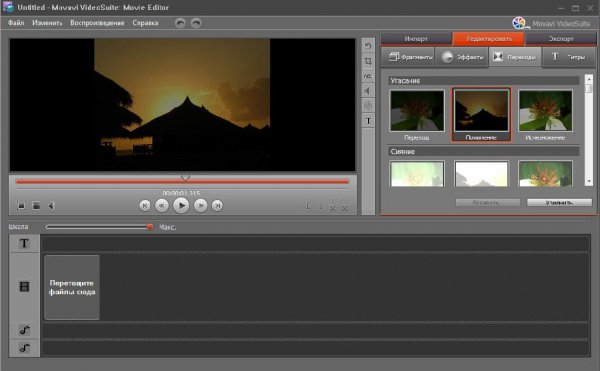Open the Файл menu
The height and width of the screenshot is (371, 600).
(16, 23)
